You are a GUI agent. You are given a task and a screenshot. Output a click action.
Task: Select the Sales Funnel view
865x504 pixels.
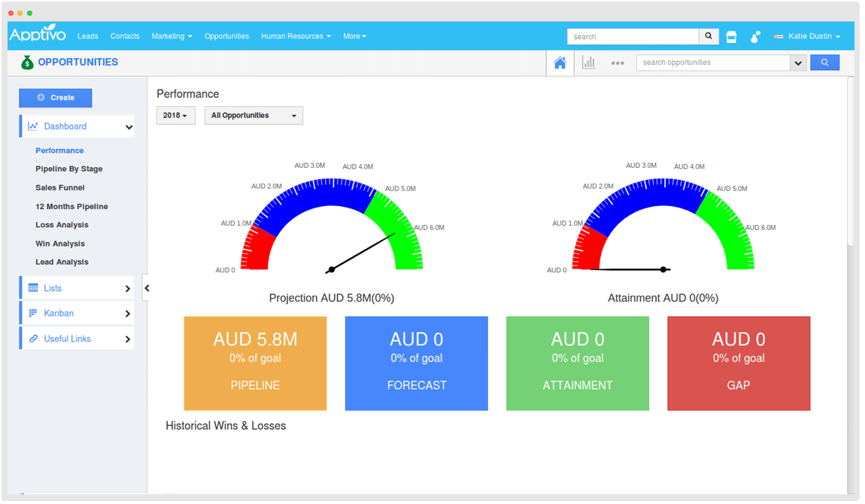point(59,187)
